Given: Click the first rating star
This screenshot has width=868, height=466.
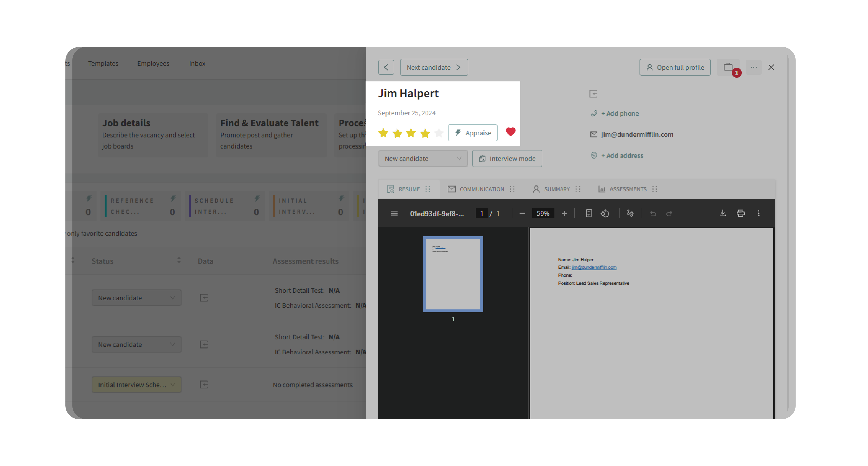Looking at the screenshot, I should coord(383,133).
